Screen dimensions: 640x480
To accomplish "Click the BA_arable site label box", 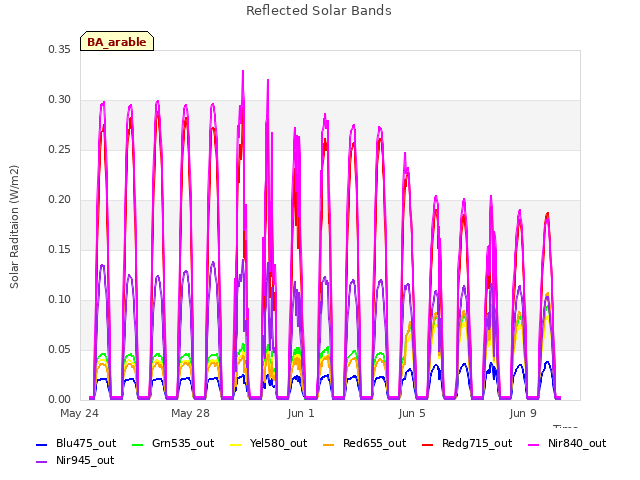I will click(117, 41).
